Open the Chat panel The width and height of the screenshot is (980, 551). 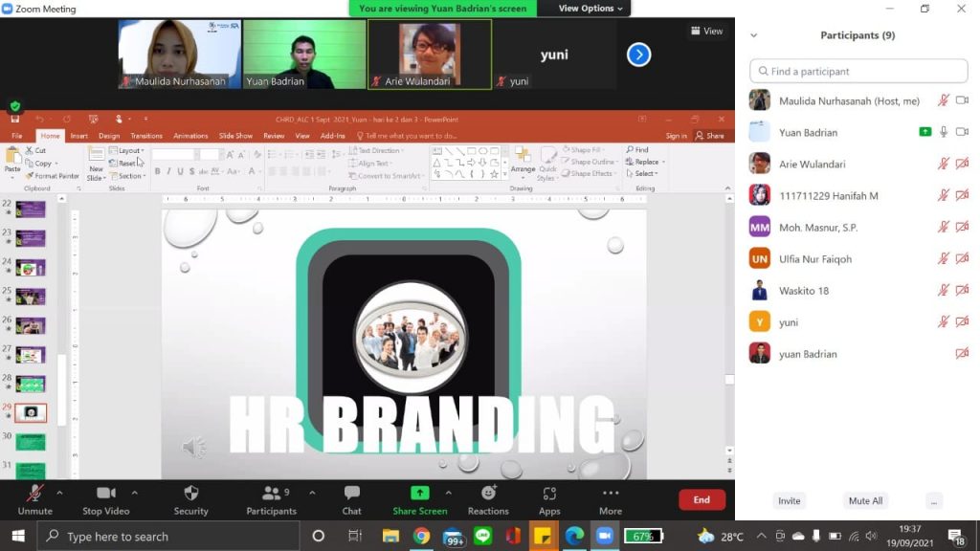click(351, 499)
